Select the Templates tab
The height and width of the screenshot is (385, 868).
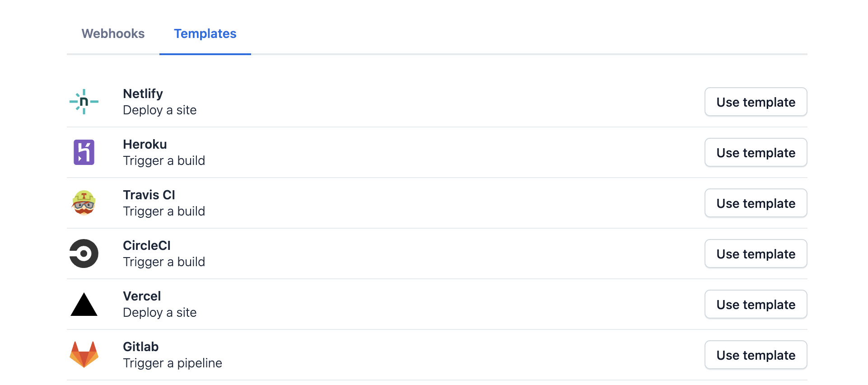coord(205,34)
